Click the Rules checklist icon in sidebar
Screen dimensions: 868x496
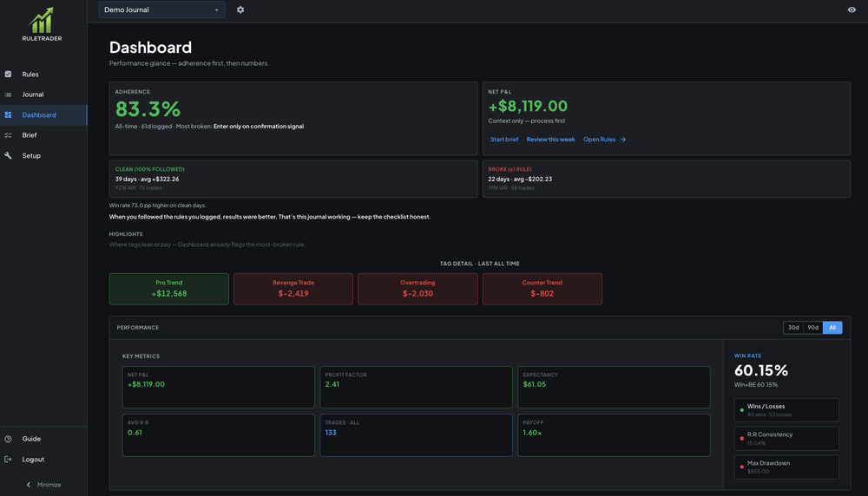pyautogui.click(x=9, y=74)
